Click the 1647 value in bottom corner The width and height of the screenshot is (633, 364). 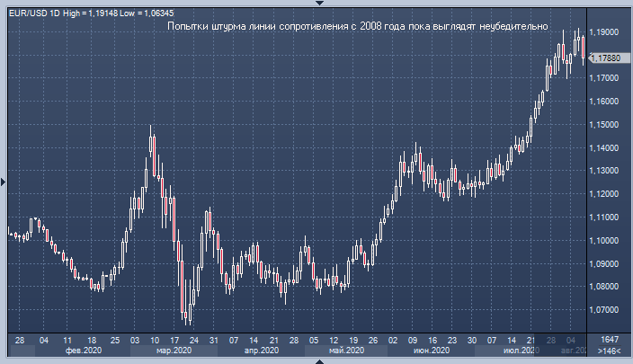(x=608, y=341)
